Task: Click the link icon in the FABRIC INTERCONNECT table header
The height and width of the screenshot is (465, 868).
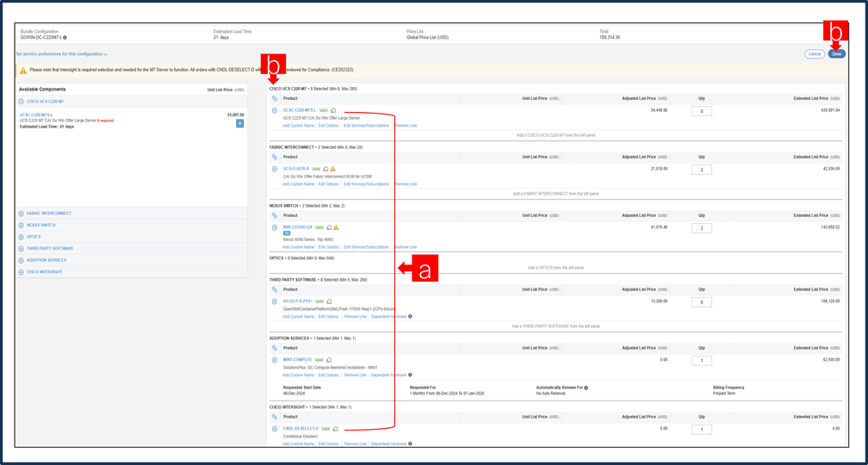Action: tap(275, 157)
